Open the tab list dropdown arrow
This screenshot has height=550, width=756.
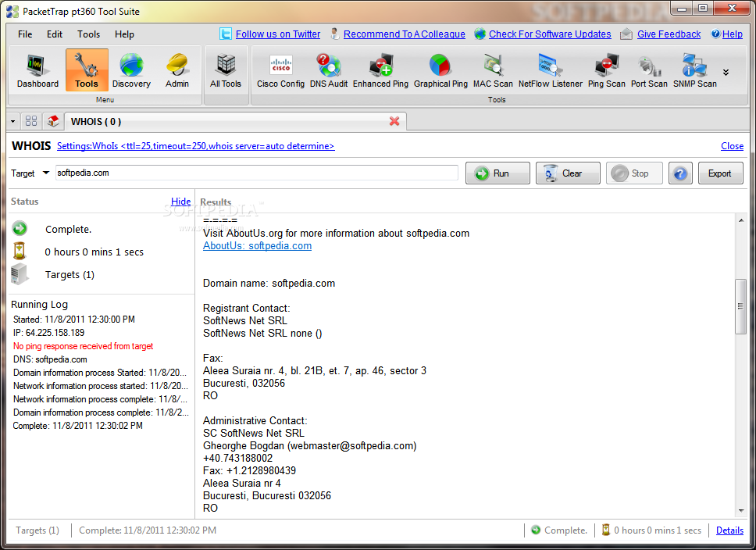pos(13,122)
